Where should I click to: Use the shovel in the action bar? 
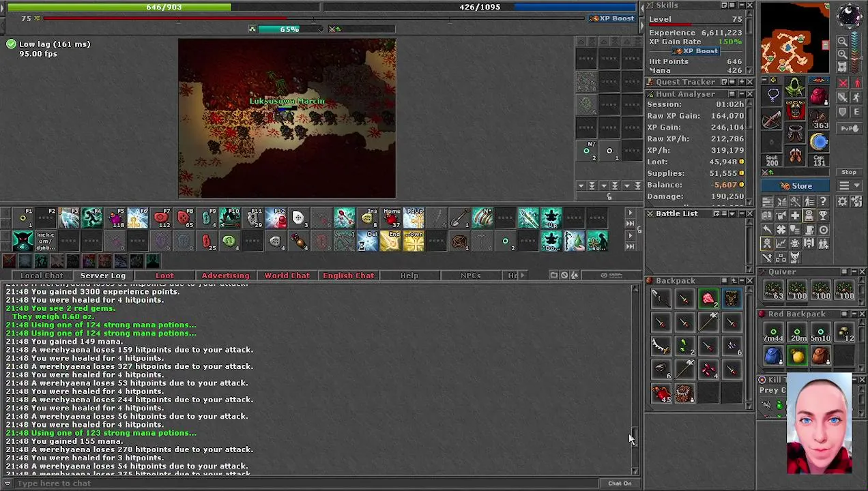[460, 218]
